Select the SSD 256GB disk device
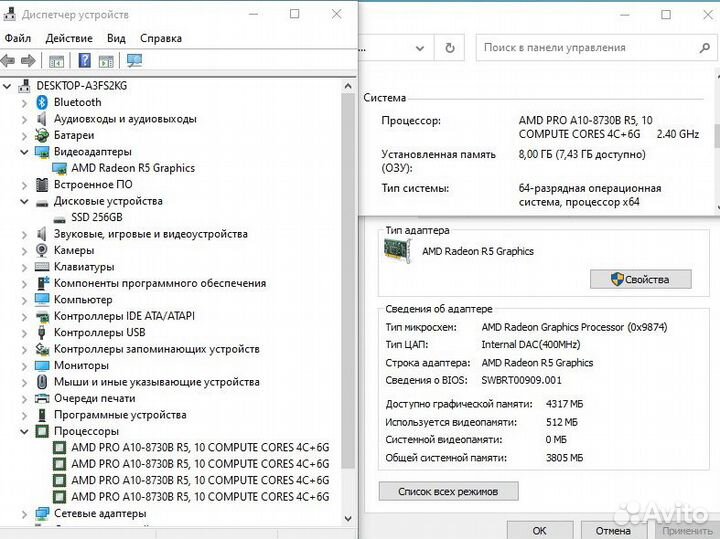 click(97, 217)
